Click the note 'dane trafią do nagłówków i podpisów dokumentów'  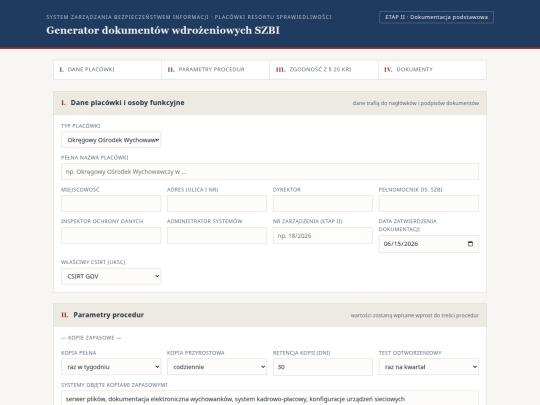coord(416,103)
